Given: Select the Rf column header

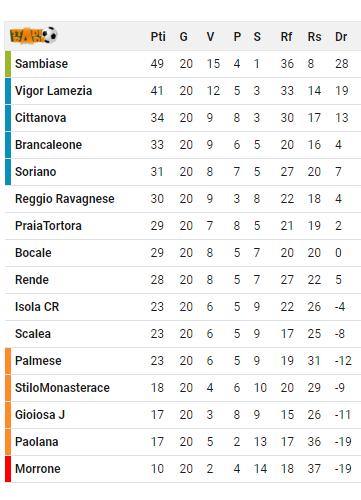Looking at the screenshot, I should pos(286,37).
